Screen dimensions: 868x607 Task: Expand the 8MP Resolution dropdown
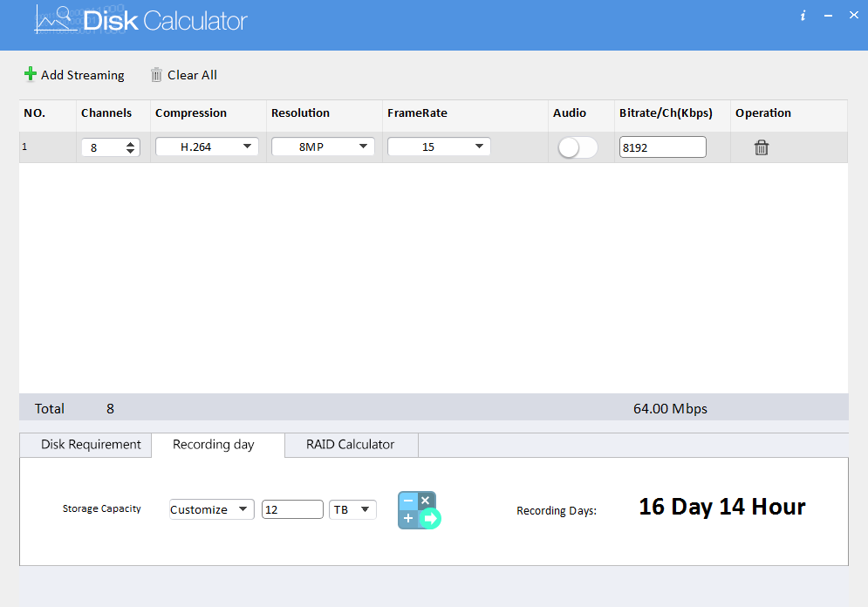click(x=323, y=147)
